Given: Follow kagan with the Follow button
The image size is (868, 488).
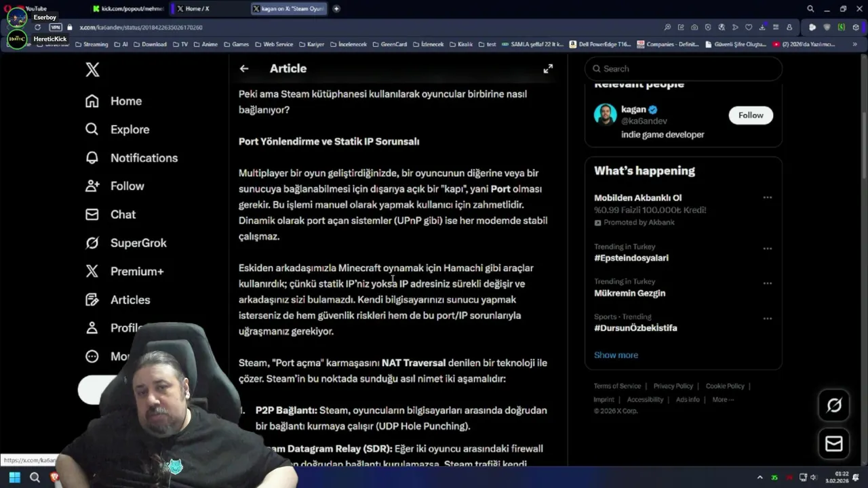Looking at the screenshot, I should coord(751,115).
